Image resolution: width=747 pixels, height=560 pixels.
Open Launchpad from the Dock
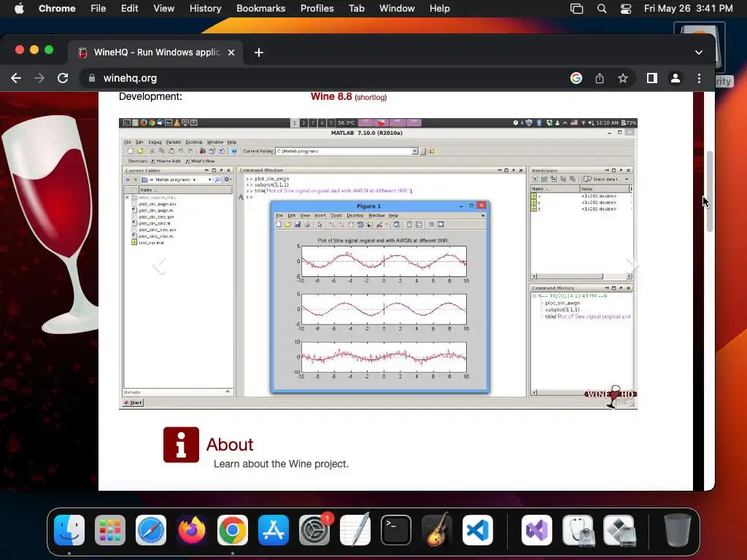pyautogui.click(x=110, y=530)
